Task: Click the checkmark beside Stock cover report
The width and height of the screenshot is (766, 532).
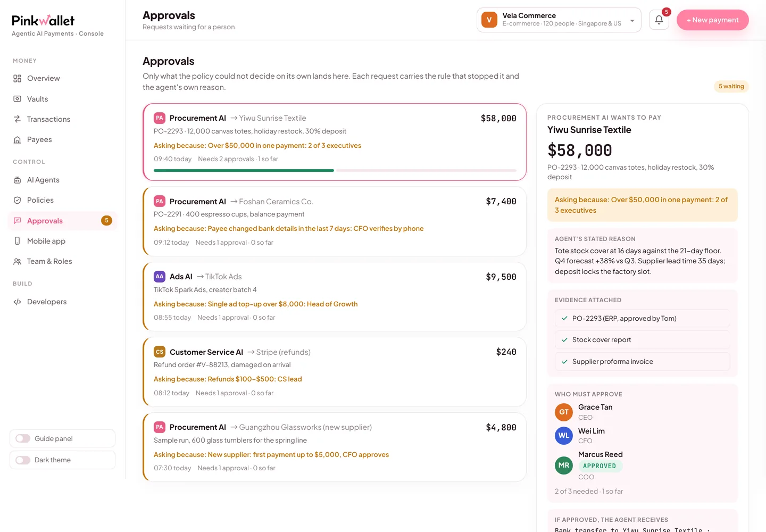Action: pyautogui.click(x=564, y=340)
